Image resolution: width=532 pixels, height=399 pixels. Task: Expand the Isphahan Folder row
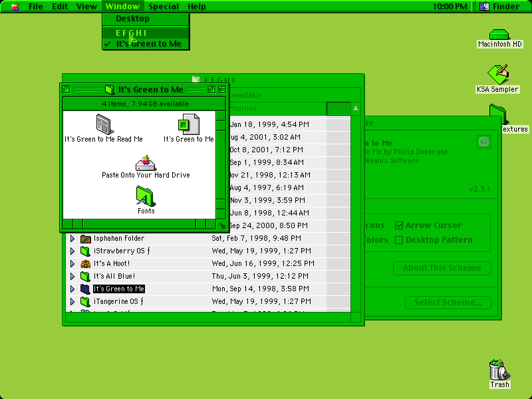coord(72,238)
